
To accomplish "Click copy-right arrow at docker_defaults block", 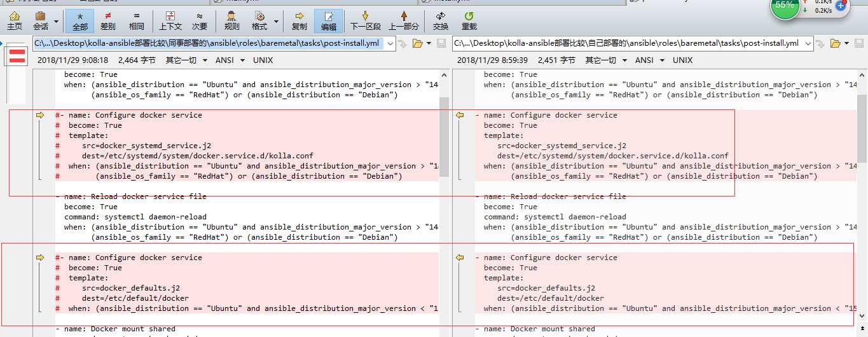I will pyautogui.click(x=41, y=258).
